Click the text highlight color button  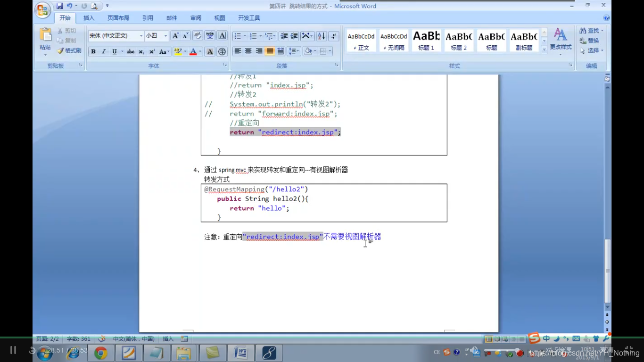pyautogui.click(x=178, y=52)
